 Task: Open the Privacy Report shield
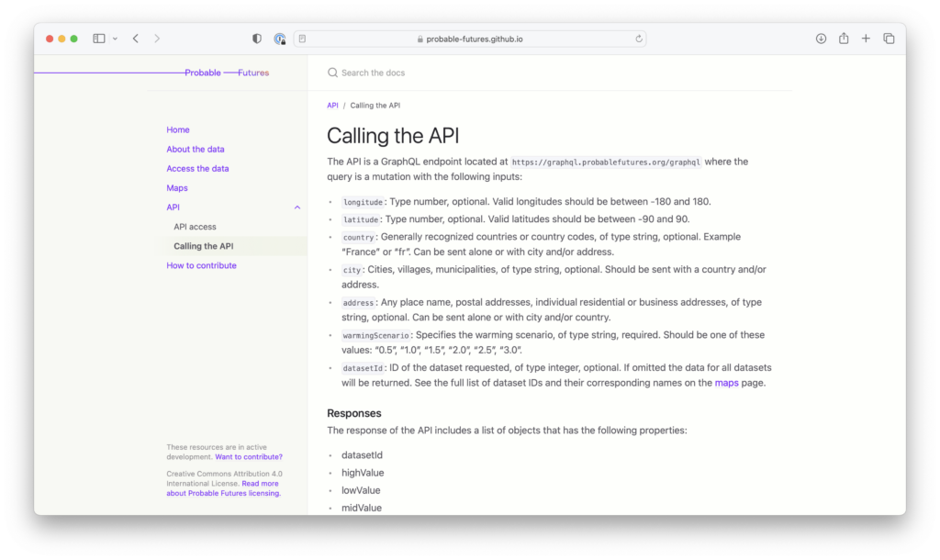tap(256, 38)
